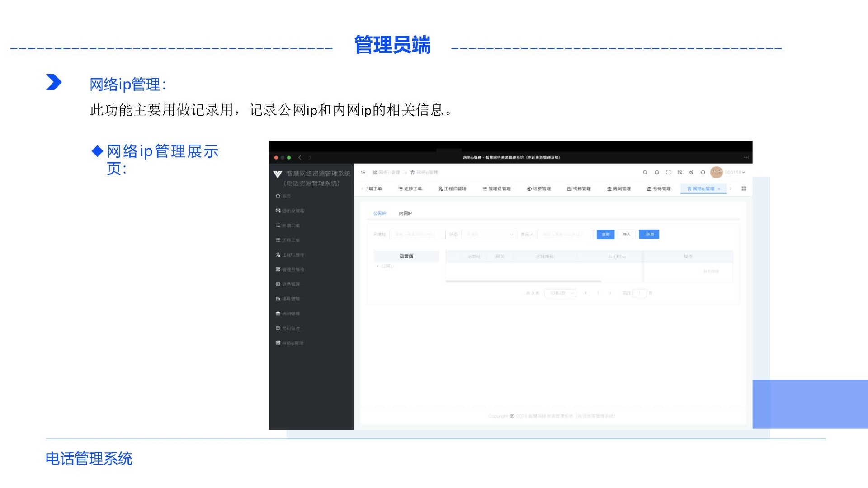Open the tab grid icon at far right
This screenshot has height=488, width=868.
[x=744, y=188]
